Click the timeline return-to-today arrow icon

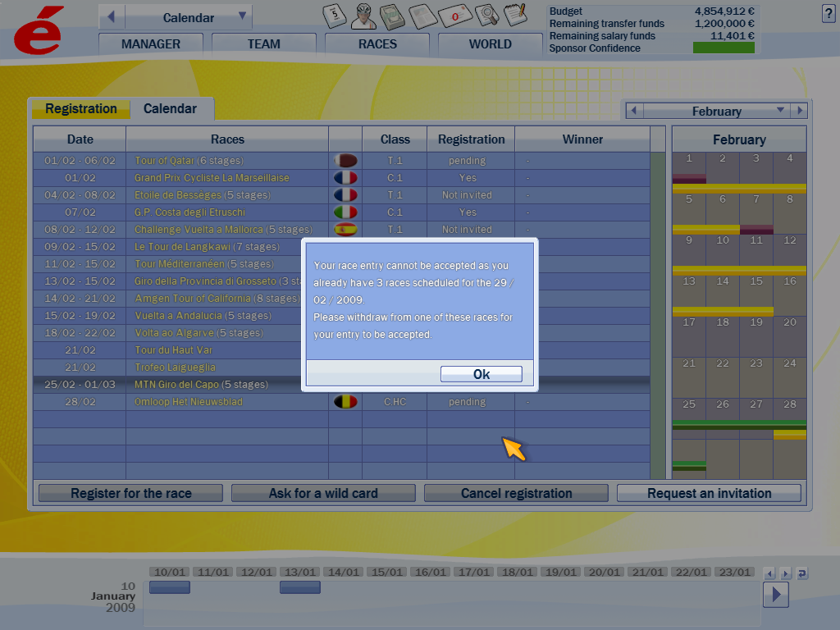801,573
